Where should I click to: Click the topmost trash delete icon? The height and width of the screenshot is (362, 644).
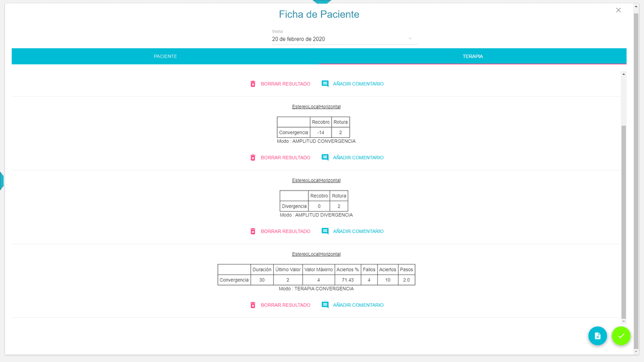[x=253, y=84]
